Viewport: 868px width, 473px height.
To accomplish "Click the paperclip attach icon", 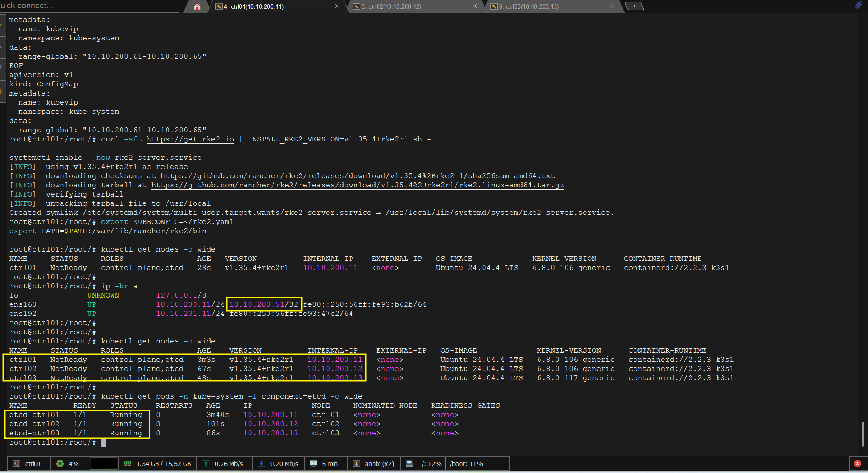I will coord(858,5).
